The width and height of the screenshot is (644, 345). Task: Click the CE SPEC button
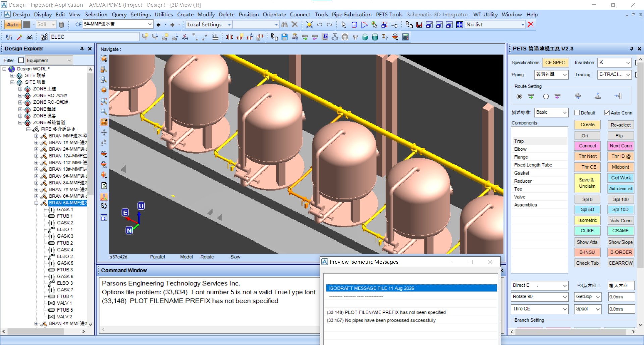pyautogui.click(x=555, y=62)
